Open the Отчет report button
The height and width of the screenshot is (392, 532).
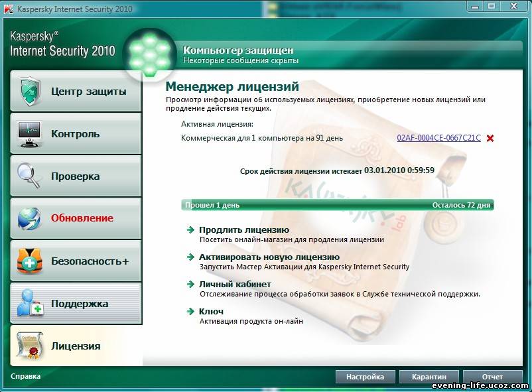492,377
